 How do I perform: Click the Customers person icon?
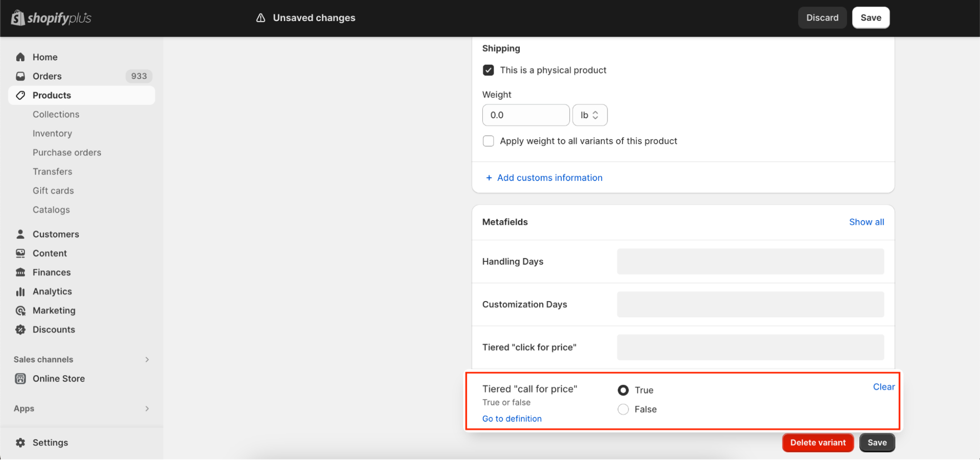tap(20, 234)
